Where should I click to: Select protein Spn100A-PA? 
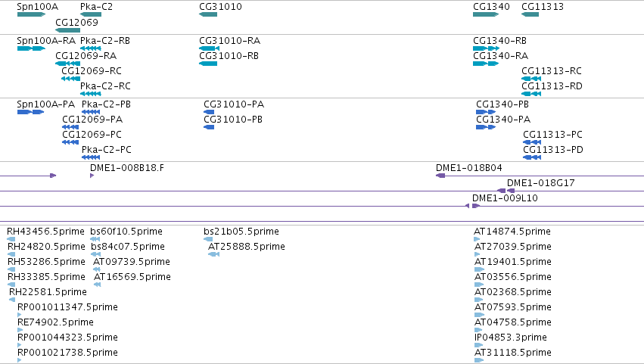point(45,104)
